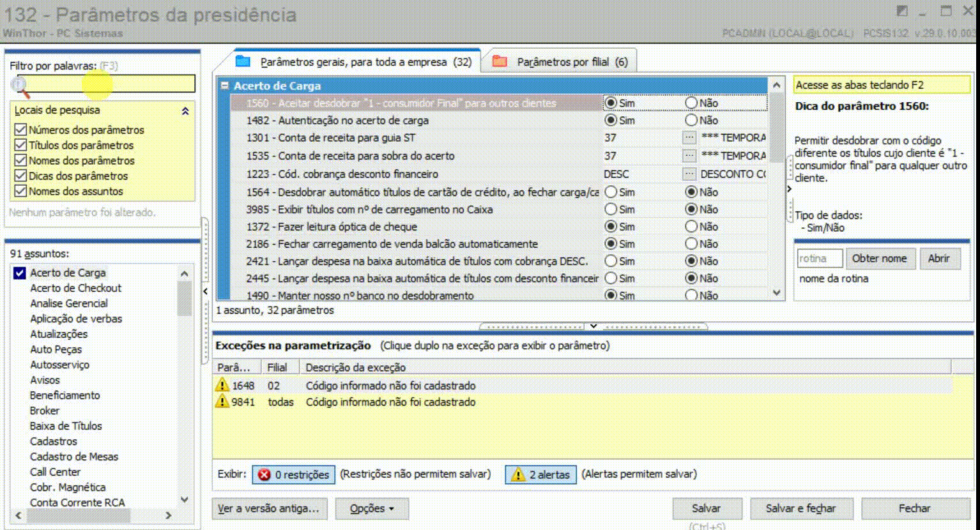Collapse left panel using left arrow splitter
980x530 pixels.
pos(205,291)
